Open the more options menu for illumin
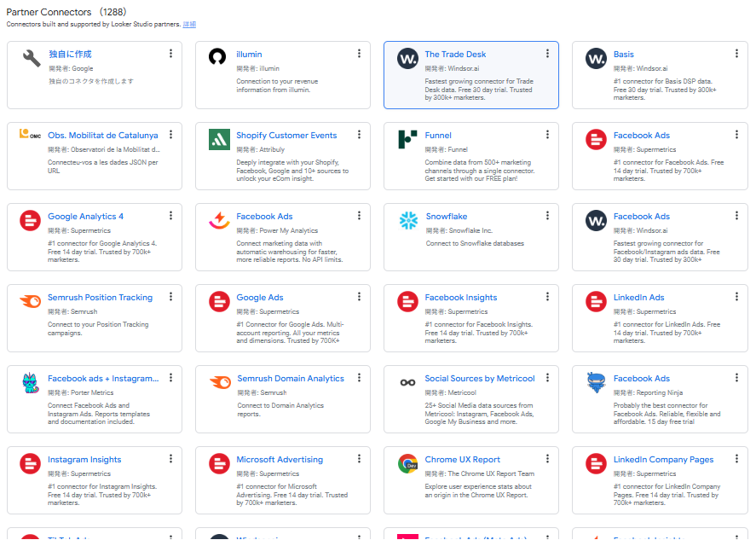756x540 pixels. [359, 54]
